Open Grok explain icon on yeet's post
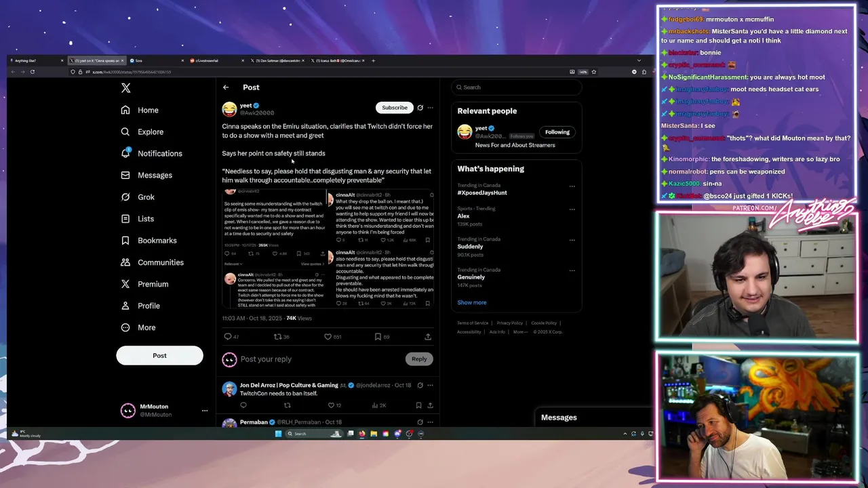Image resolution: width=868 pixels, height=488 pixels. (x=420, y=107)
